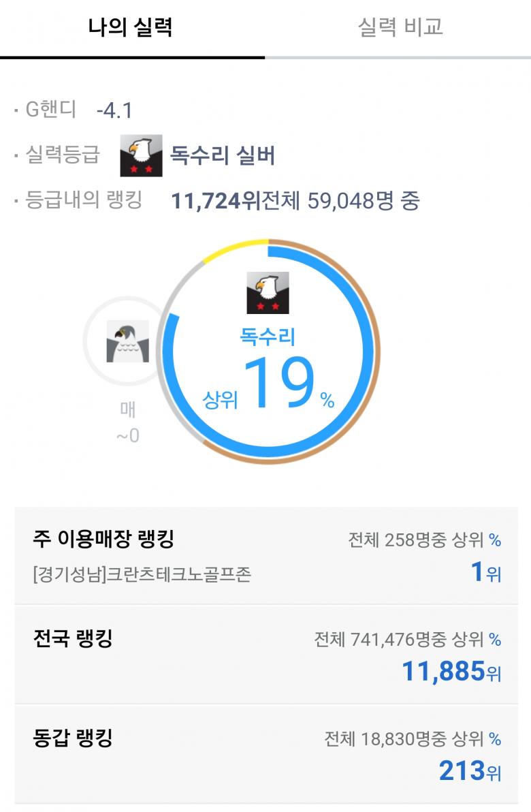Tap the eagle icon inside the circle
The width and height of the screenshot is (531, 812).
pos(268,293)
